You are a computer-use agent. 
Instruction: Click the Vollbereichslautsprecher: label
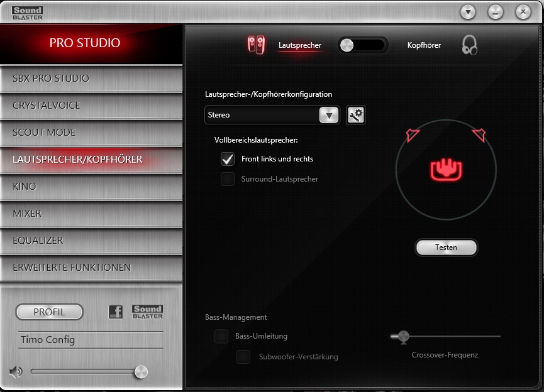256,140
